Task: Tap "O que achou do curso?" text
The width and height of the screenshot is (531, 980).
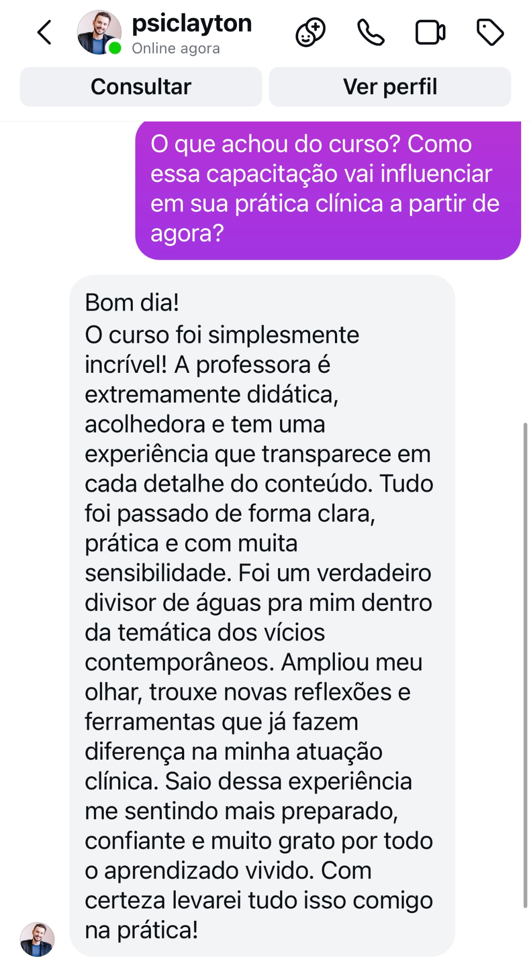Action: [275, 144]
